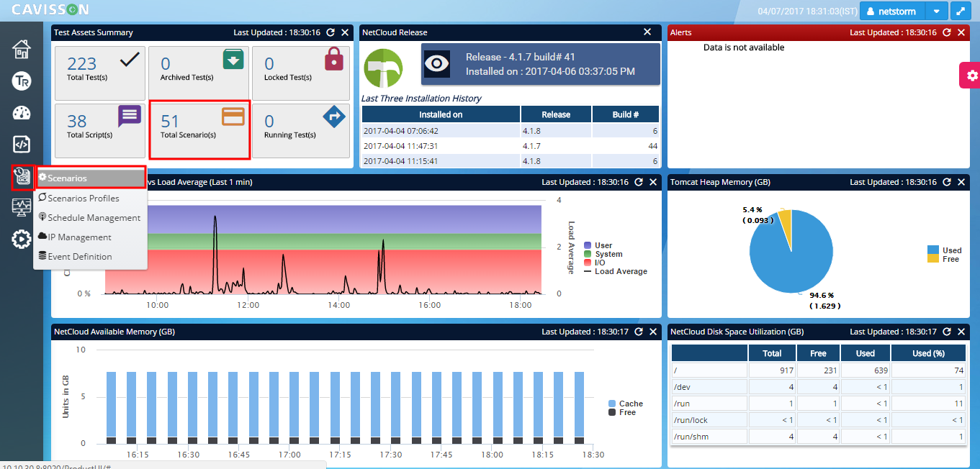The image size is (980, 469).
Task: Open the 38 Total Script(s) count
Action: click(x=77, y=121)
